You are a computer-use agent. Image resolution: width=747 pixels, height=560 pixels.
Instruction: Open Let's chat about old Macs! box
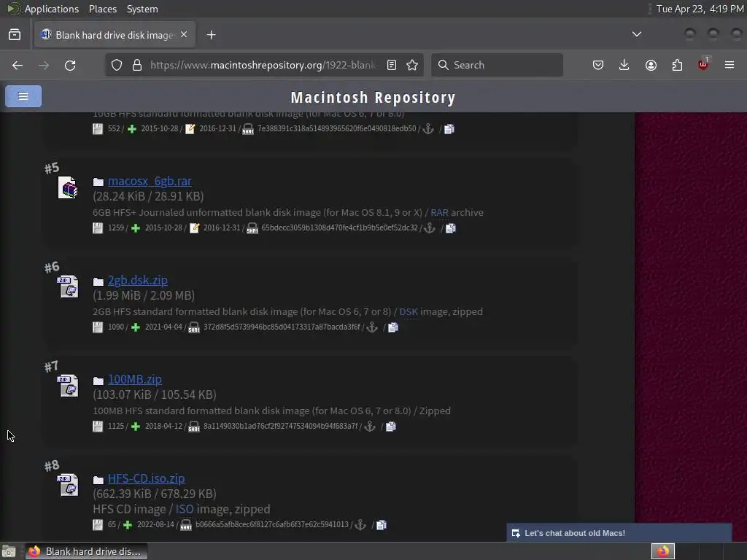point(619,533)
